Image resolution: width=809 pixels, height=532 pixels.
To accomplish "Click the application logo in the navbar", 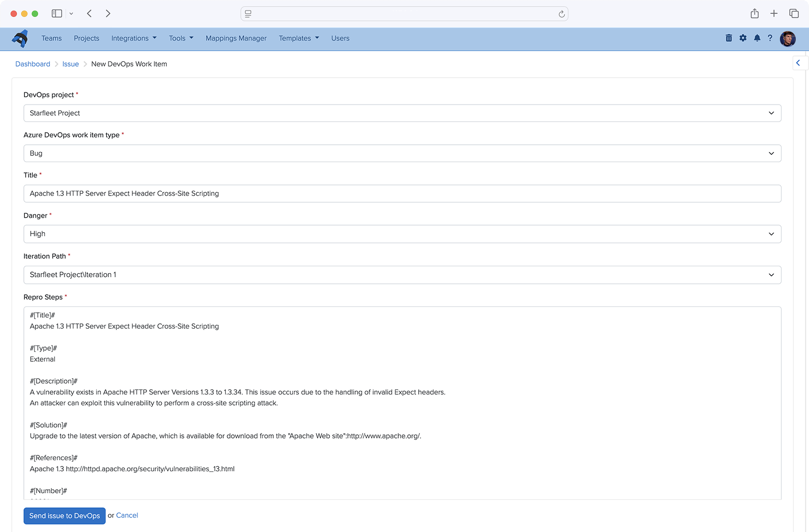I will 20,38.
